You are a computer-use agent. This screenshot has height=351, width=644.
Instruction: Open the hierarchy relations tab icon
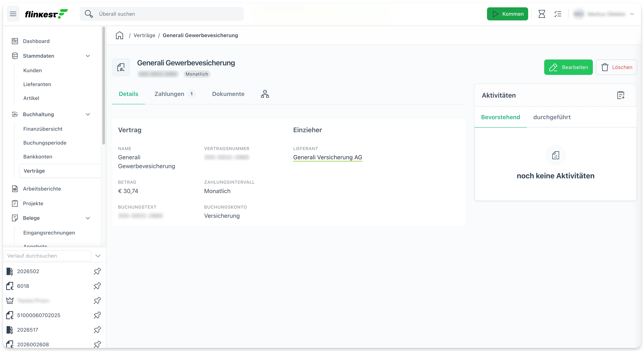pyautogui.click(x=265, y=94)
